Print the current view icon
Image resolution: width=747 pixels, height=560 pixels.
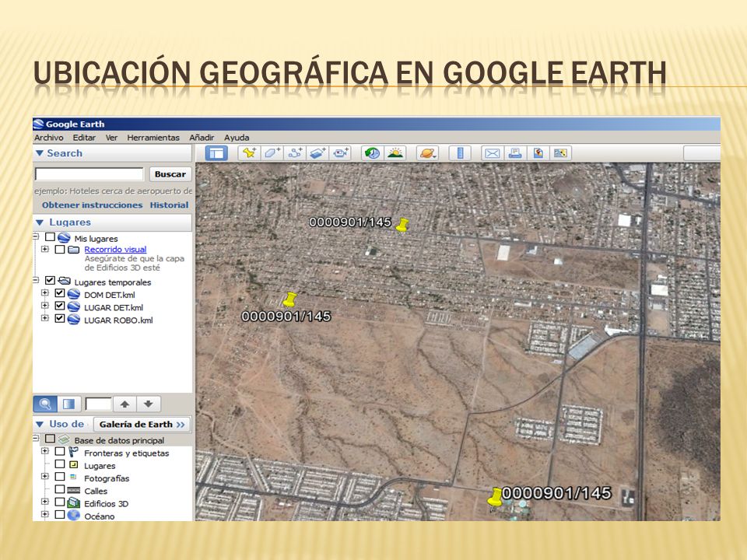click(x=515, y=153)
